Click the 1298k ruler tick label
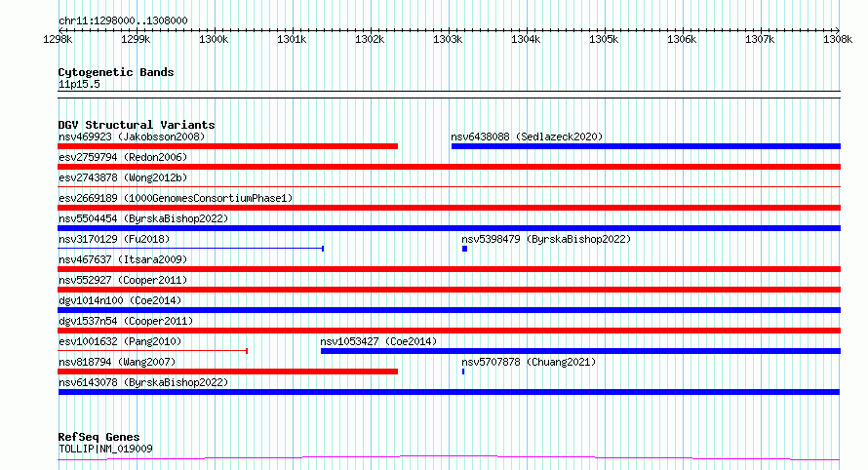Screen dimensions: 868x470 (x=58, y=39)
